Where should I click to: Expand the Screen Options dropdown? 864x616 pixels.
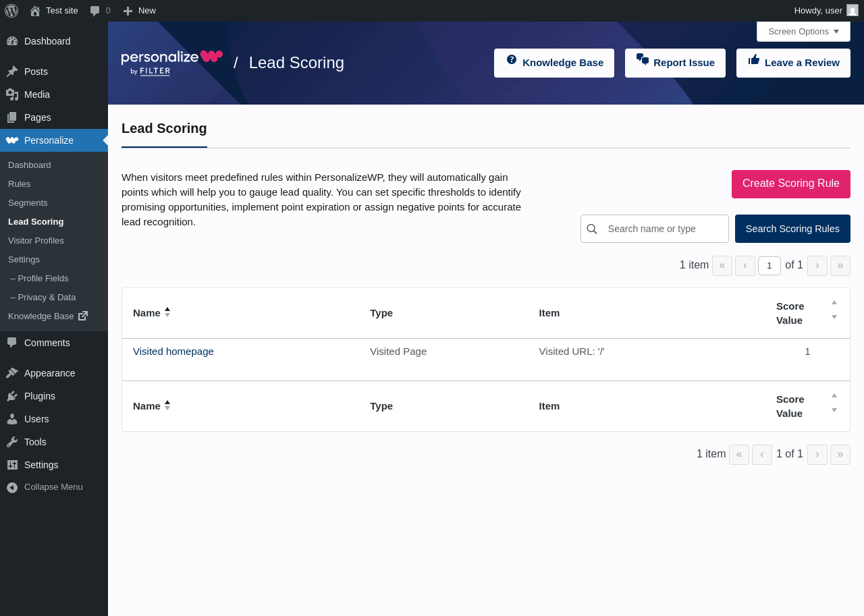pyautogui.click(x=803, y=31)
